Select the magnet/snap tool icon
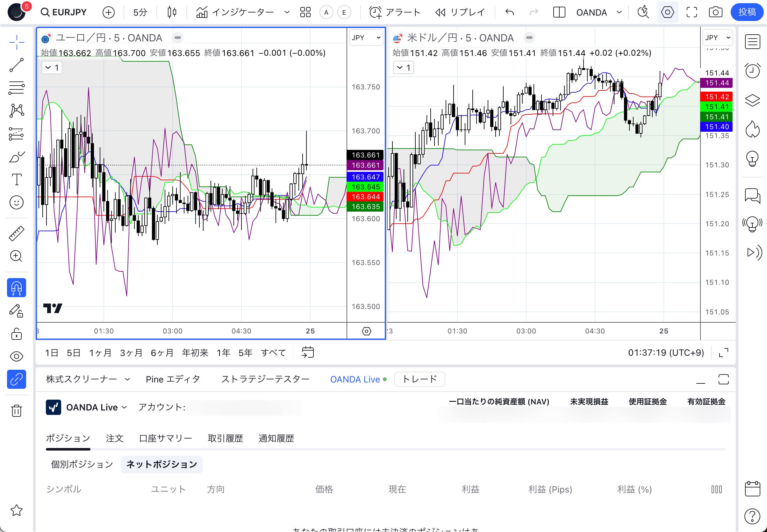Image resolution: width=767 pixels, height=532 pixels. [x=16, y=288]
